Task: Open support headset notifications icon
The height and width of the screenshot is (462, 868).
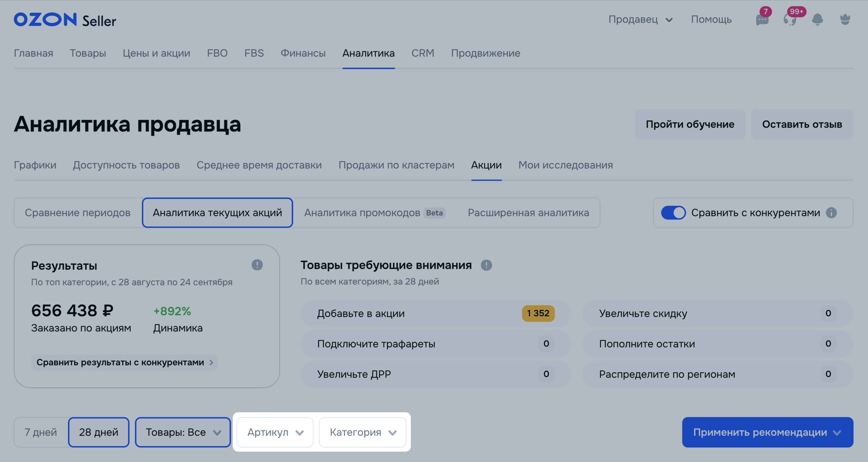Action: (790, 20)
